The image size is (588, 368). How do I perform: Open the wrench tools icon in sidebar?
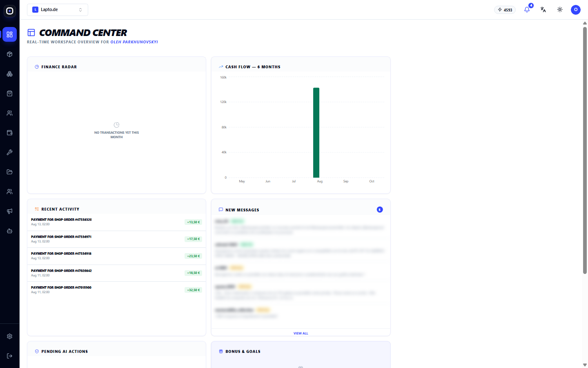coord(10,153)
